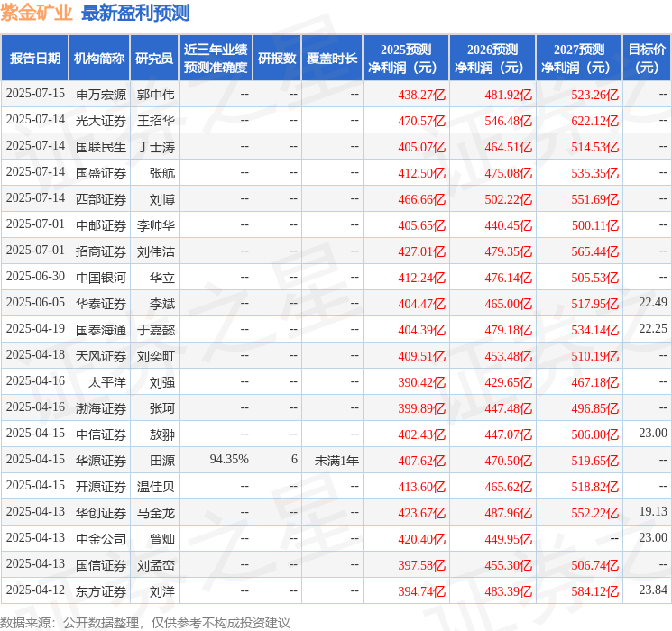672x631 pixels.
Task: Select the 申万宏源 institution cell
Action: tap(101, 95)
